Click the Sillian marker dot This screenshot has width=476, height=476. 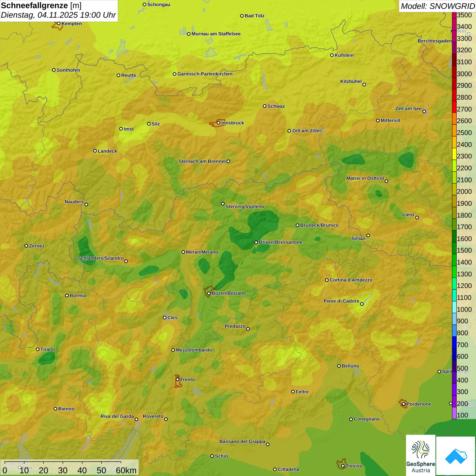(x=368, y=235)
